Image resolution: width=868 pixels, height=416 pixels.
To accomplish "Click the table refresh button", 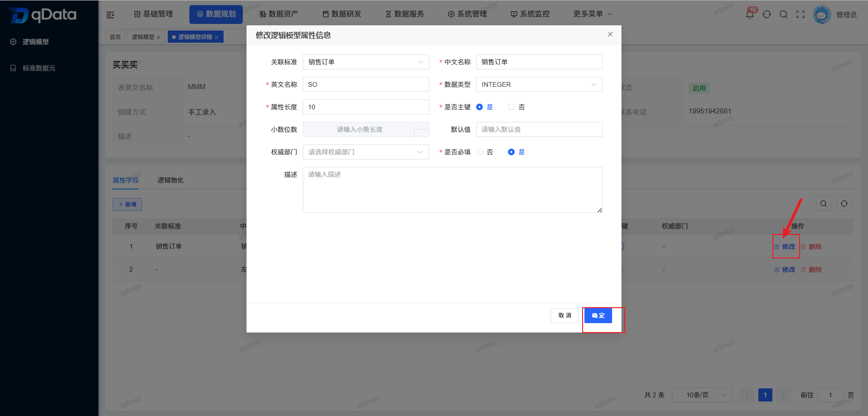I will [x=844, y=204].
